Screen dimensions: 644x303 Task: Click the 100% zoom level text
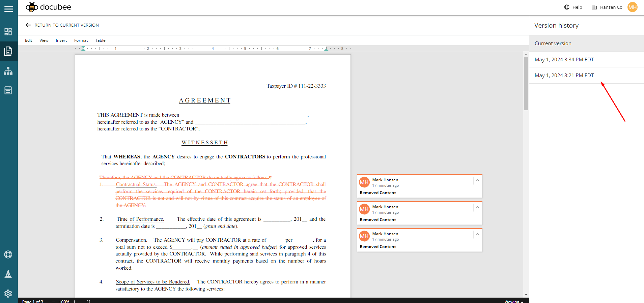coord(64,301)
